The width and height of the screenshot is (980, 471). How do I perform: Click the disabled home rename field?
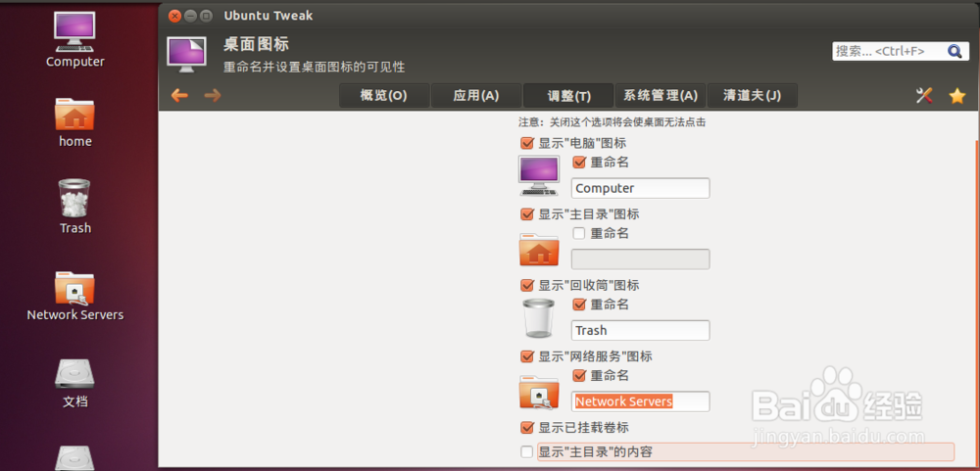click(x=641, y=259)
